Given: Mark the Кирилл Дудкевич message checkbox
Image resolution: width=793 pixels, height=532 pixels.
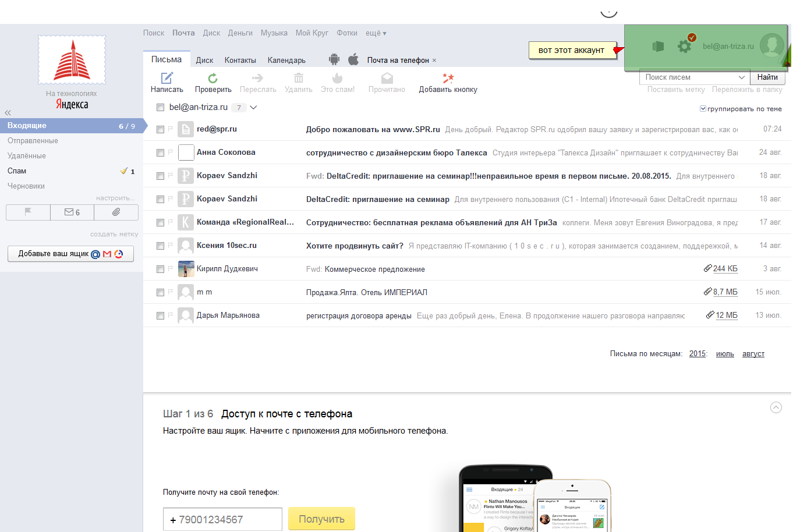Looking at the screenshot, I should pyautogui.click(x=160, y=269).
